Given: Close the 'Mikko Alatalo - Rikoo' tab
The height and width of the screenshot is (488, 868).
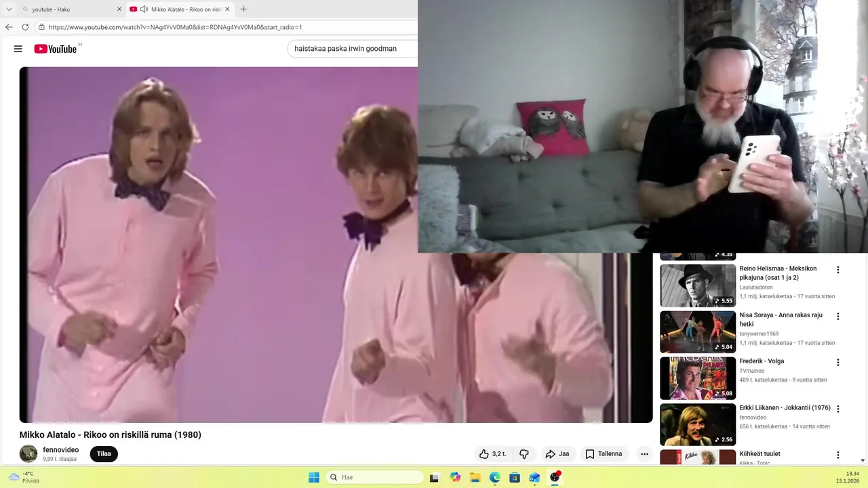Looking at the screenshot, I should (226, 9).
